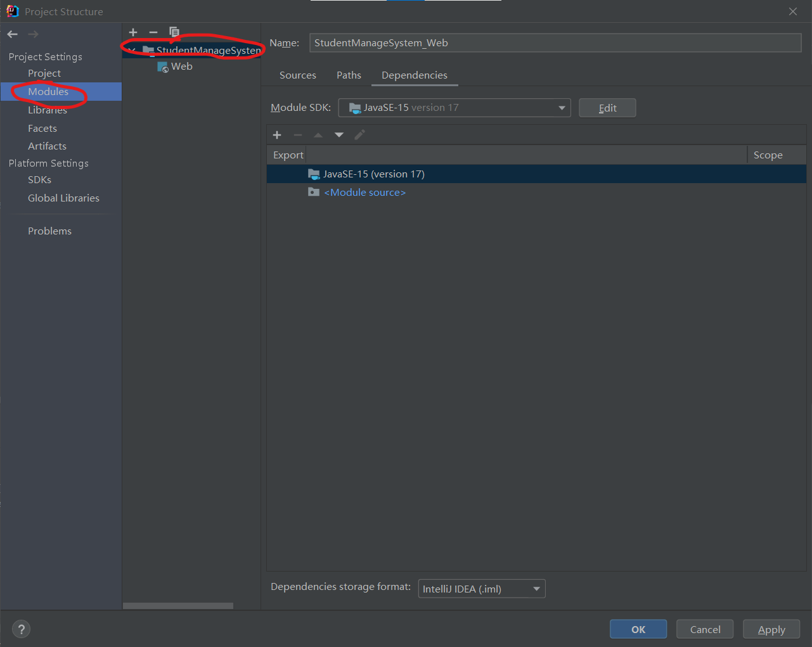Close the Project Structure dialog
Screen dimensions: 812x647
tap(793, 11)
